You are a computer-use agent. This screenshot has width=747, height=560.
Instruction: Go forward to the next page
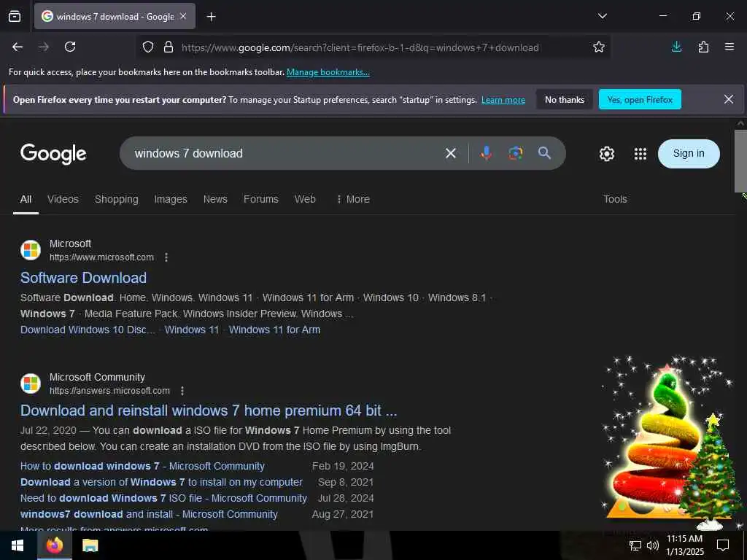click(44, 47)
